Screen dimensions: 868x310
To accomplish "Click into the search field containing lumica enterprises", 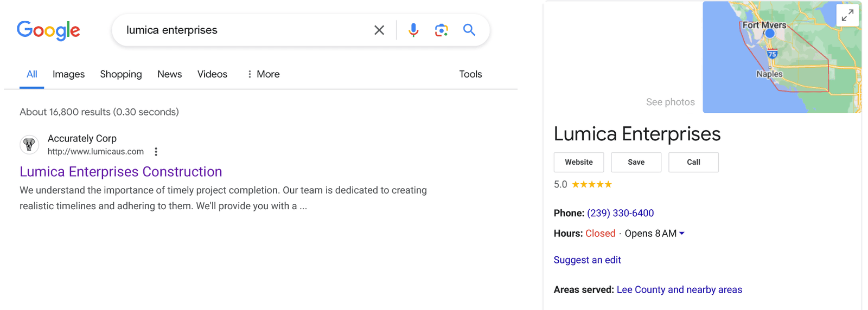I will point(244,30).
